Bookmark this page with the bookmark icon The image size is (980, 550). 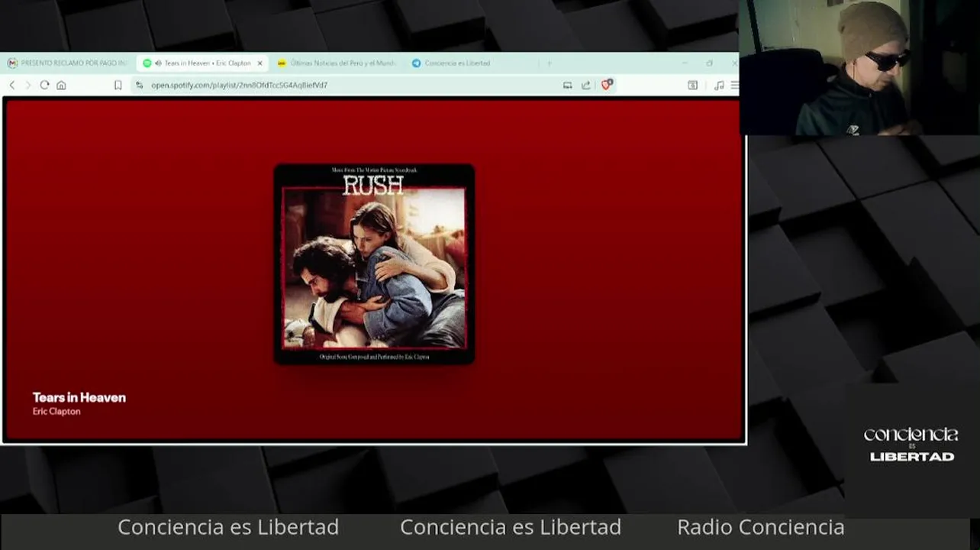click(118, 85)
